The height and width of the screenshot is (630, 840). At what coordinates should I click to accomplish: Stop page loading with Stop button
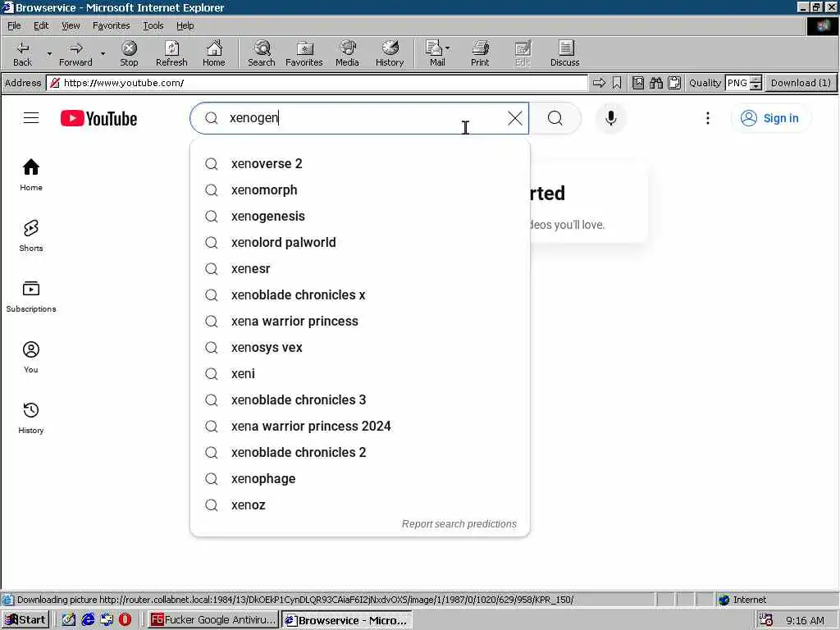tap(129, 53)
